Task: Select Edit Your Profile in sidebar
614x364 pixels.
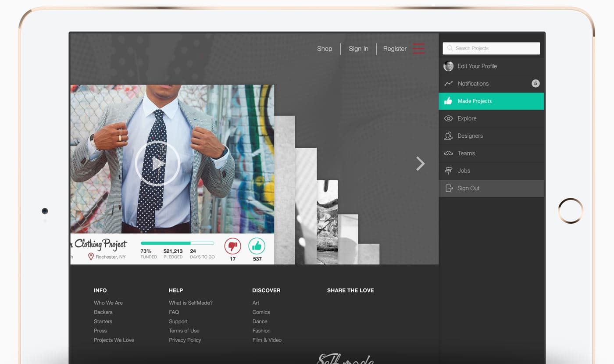Action: point(491,66)
